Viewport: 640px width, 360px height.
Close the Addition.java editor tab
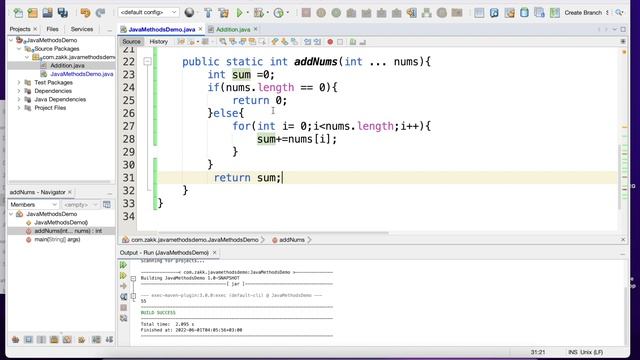256,29
